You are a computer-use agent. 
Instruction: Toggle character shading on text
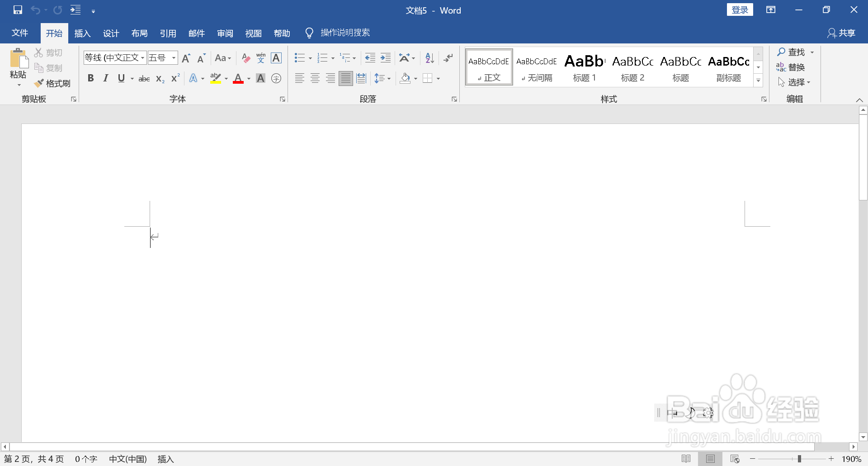(x=261, y=78)
